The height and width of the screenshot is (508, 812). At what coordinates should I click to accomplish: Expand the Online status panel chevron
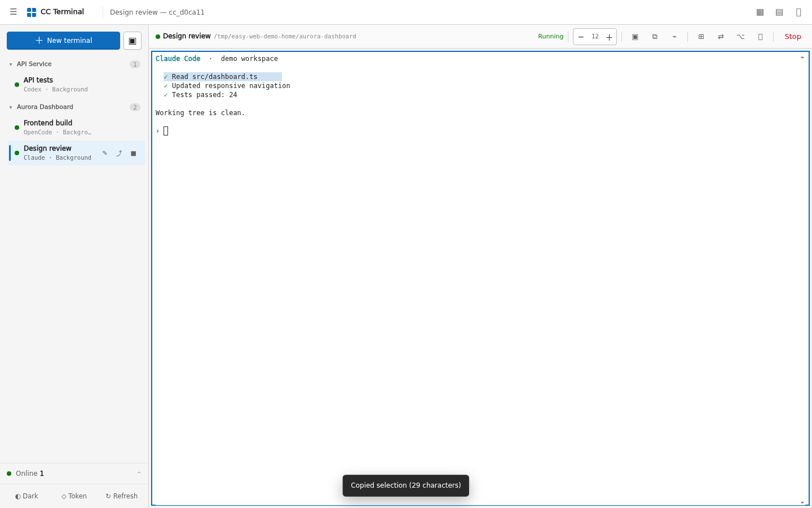(x=139, y=474)
